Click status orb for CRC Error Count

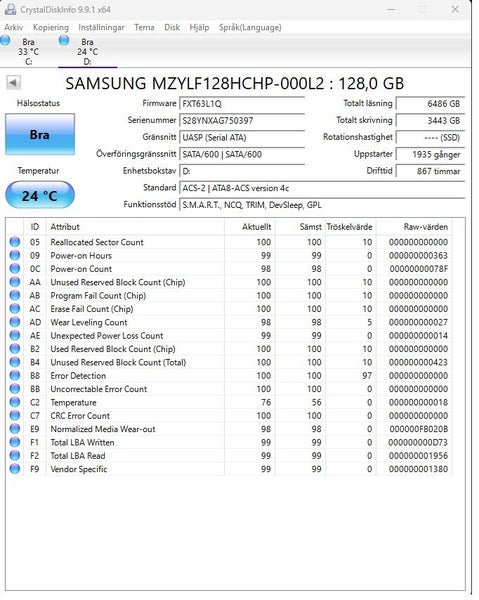click(15, 416)
